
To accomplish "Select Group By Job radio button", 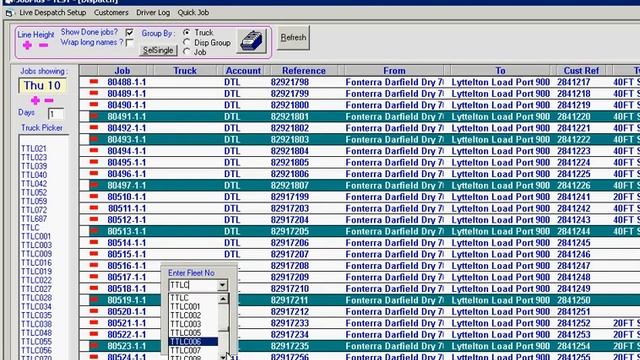I will 187,52.
